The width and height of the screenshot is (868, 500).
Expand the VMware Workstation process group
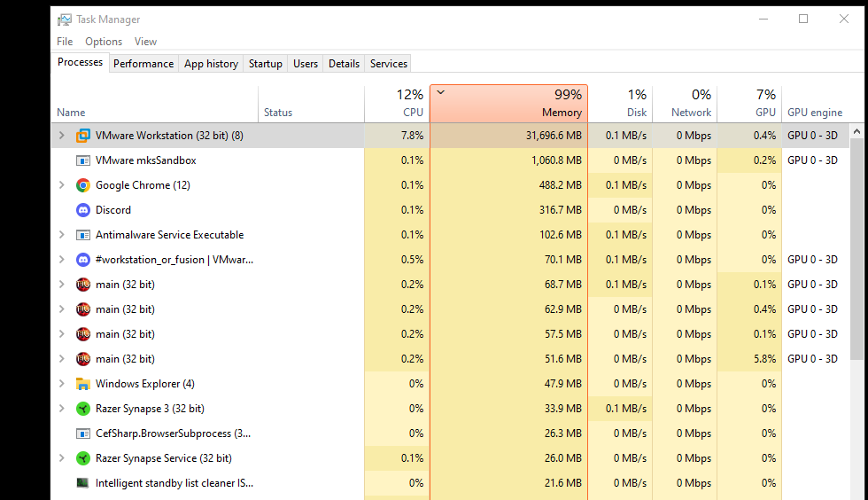point(62,136)
